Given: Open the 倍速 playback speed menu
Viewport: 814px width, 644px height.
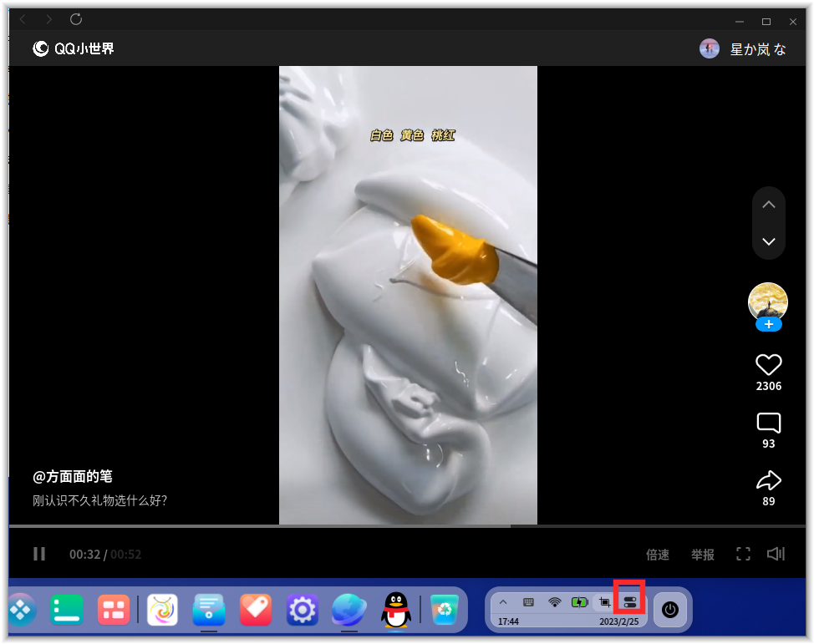Looking at the screenshot, I should pos(657,554).
